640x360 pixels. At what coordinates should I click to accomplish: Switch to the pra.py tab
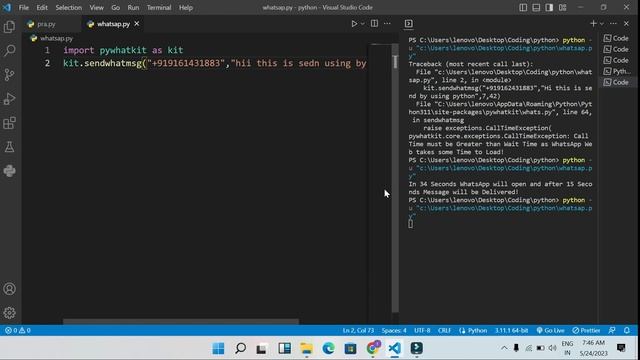tap(46, 24)
